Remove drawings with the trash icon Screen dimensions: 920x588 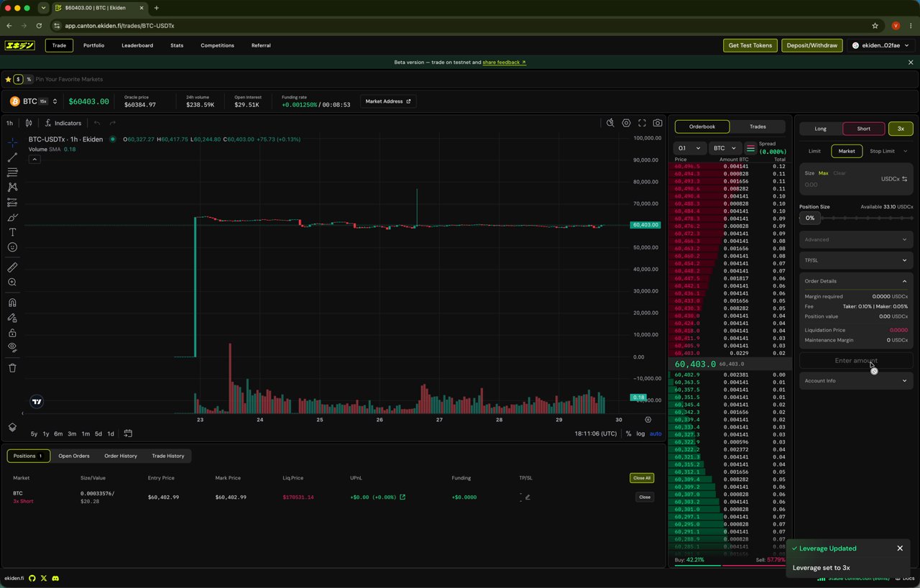coord(12,368)
